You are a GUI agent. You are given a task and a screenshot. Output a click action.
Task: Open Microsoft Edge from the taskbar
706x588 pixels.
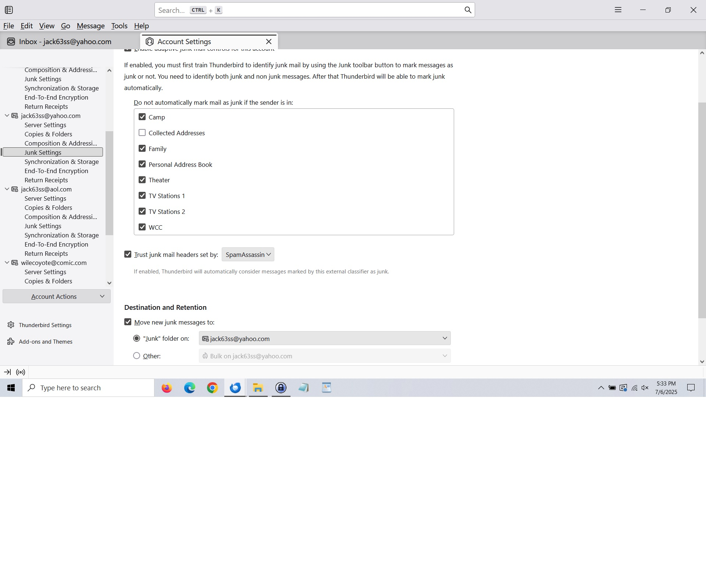click(190, 388)
